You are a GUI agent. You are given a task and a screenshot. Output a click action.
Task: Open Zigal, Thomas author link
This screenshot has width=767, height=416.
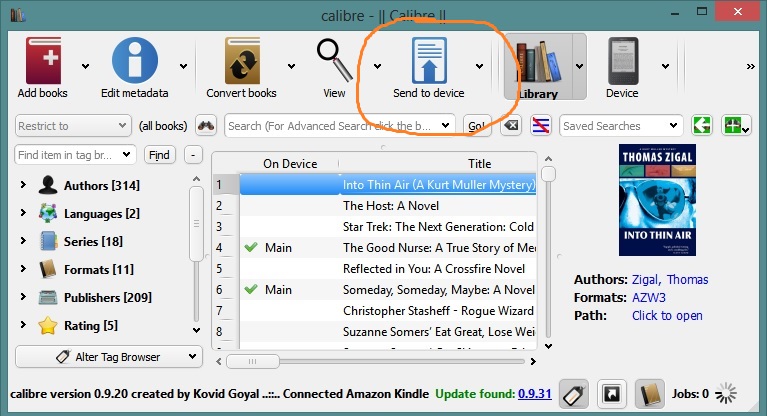click(670, 279)
